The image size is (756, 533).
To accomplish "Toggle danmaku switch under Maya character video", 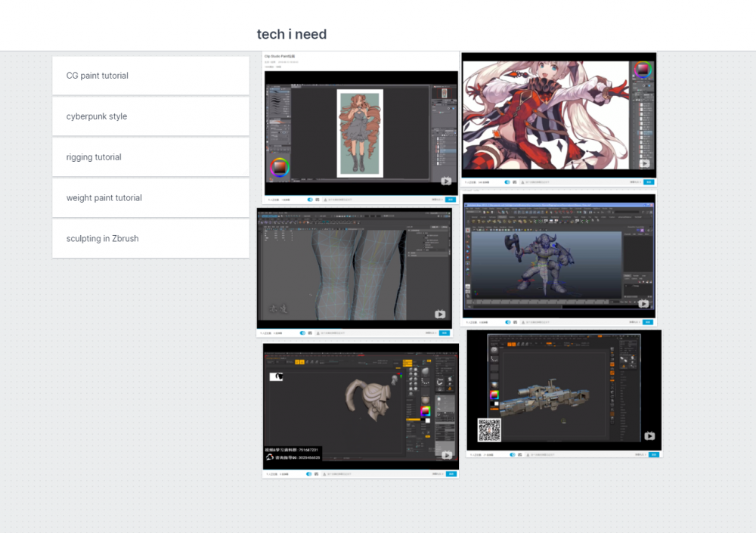I will pyautogui.click(x=508, y=322).
